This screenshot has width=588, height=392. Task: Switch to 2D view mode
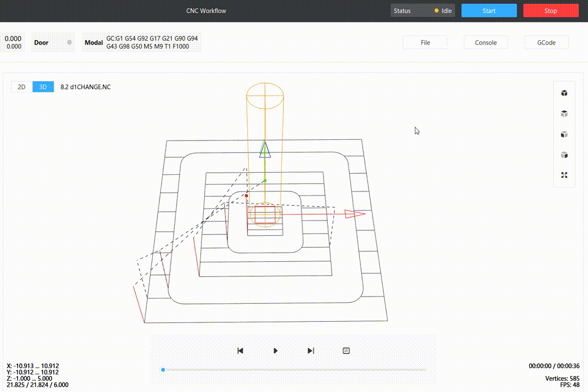(x=22, y=87)
